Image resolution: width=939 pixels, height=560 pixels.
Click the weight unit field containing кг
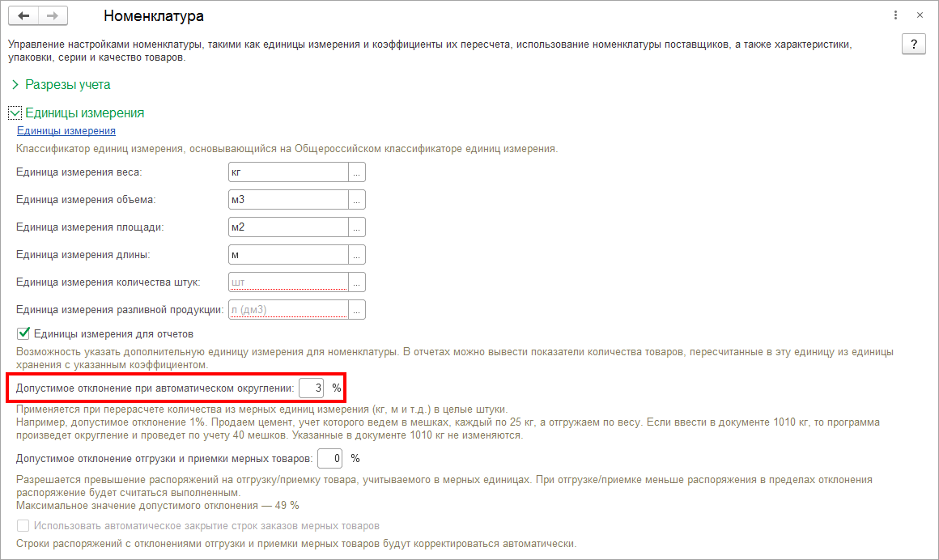pyautogui.click(x=288, y=172)
